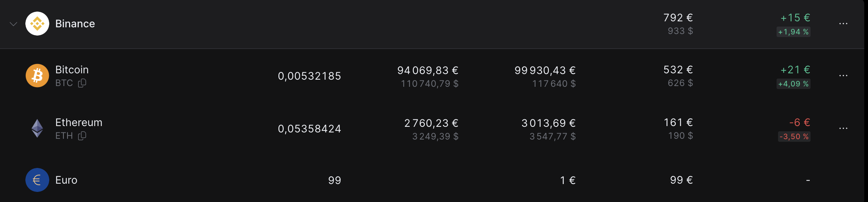Image resolution: width=868 pixels, height=202 pixels.
Task: Click the Euro currency icon
Action: pyautogui.click(x=37, y=180)
